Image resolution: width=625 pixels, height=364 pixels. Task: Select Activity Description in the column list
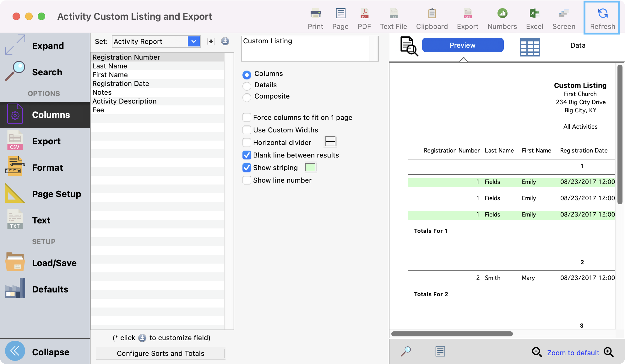124,101
